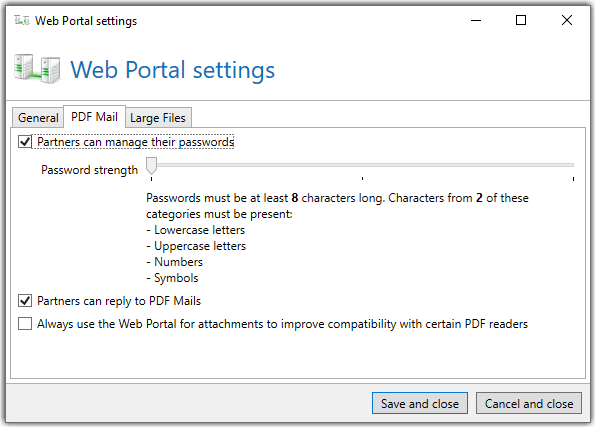
Task: Click the Password strength slider thumb
Action: [151, 166]
